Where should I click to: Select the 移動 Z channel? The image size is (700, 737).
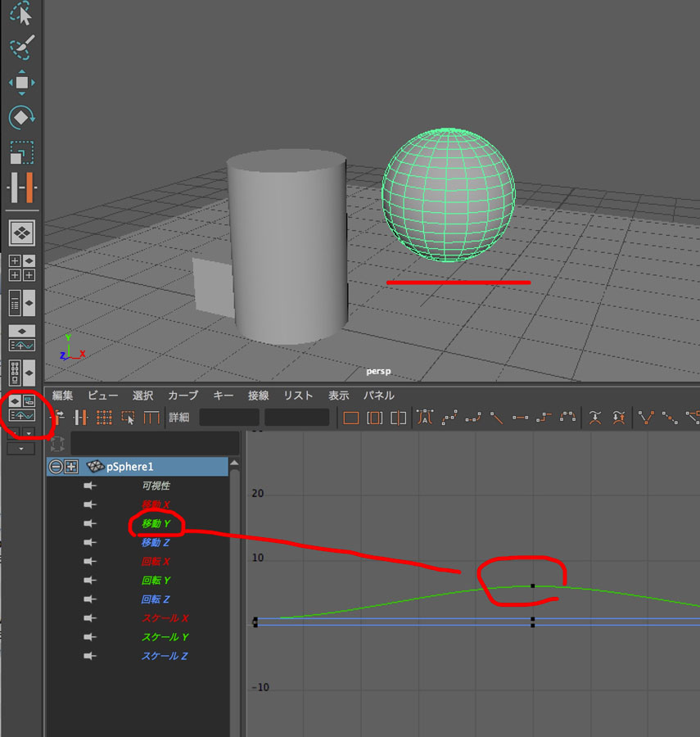(x=156, y=542)
